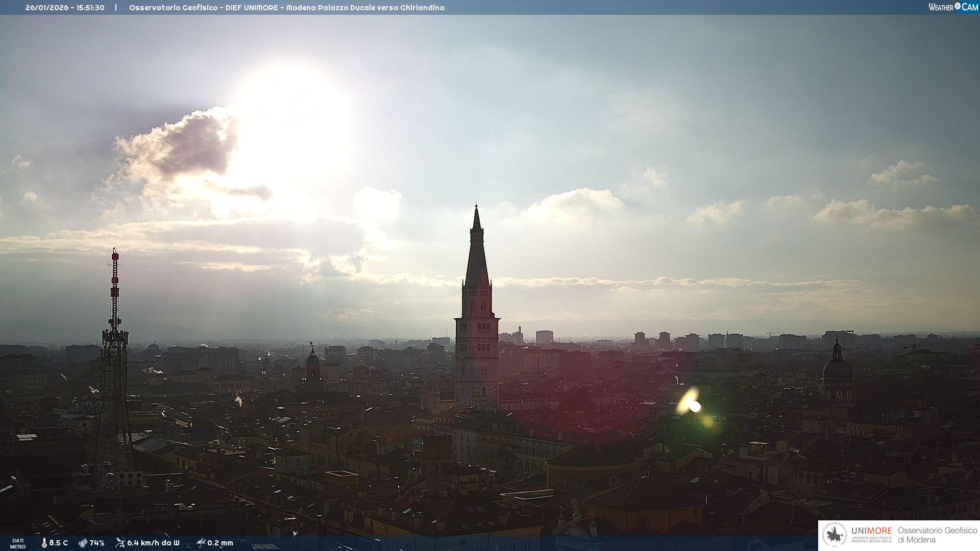Click the 0.2 mm rainfall value
This screenshot has height=551, width=980.
pos(220,543)
